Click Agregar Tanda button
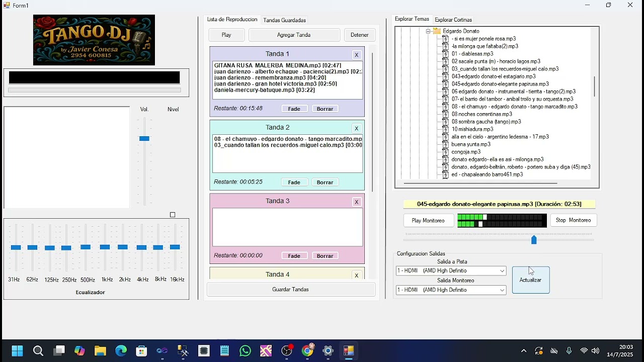Screen dimensions: 644x362 click(294, 35)
